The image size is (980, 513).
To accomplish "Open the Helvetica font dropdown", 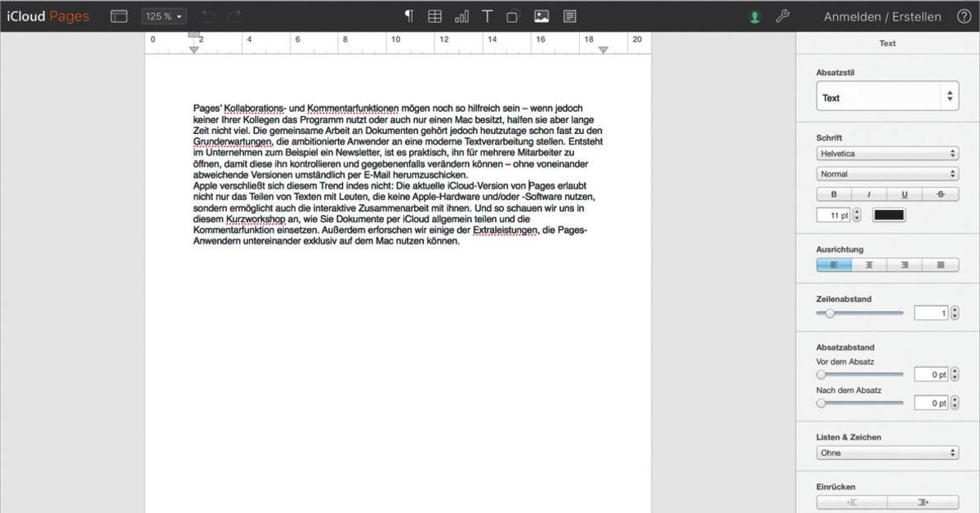I will [x=887, y=154].
